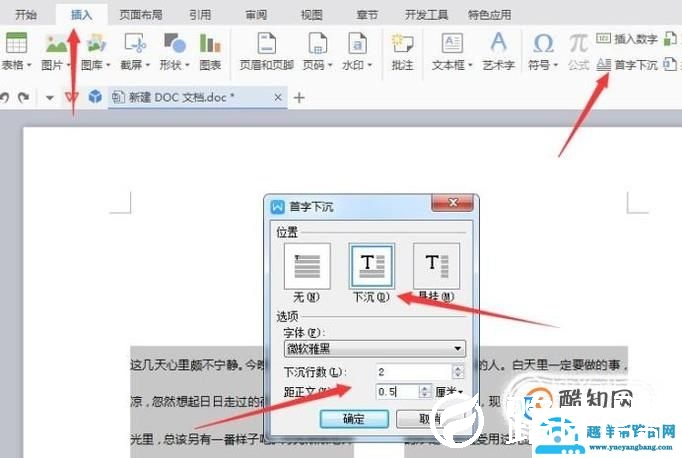Choose the 下沉 dropped position option
The height and width of the screenshot is (458, 682).
[x=371, y=266]
